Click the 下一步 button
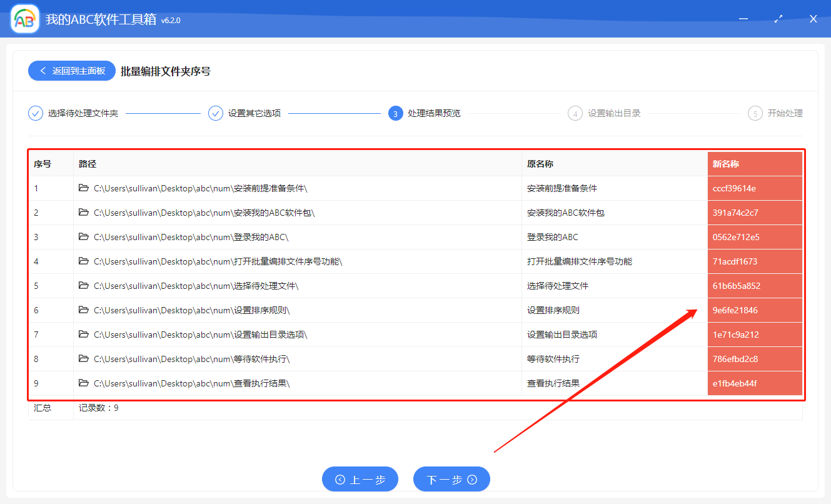Image resolution: width=831 pixels, height=504 pixels. click(451, 479)
